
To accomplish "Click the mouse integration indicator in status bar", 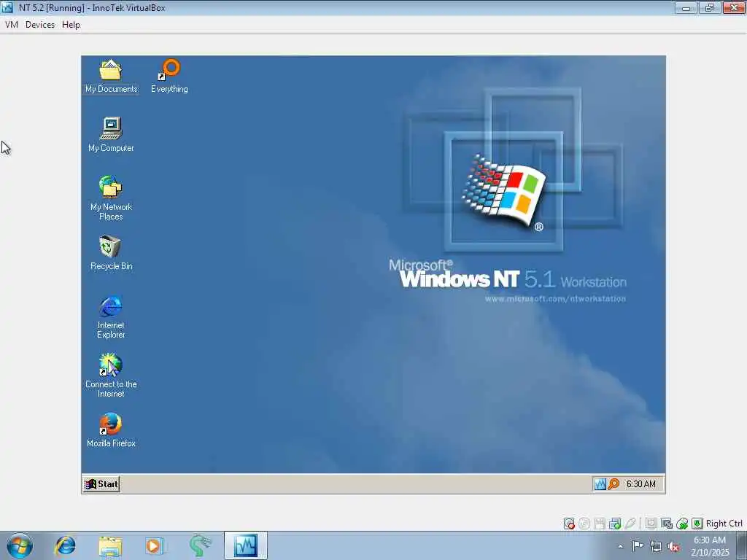I will point(682,524).
